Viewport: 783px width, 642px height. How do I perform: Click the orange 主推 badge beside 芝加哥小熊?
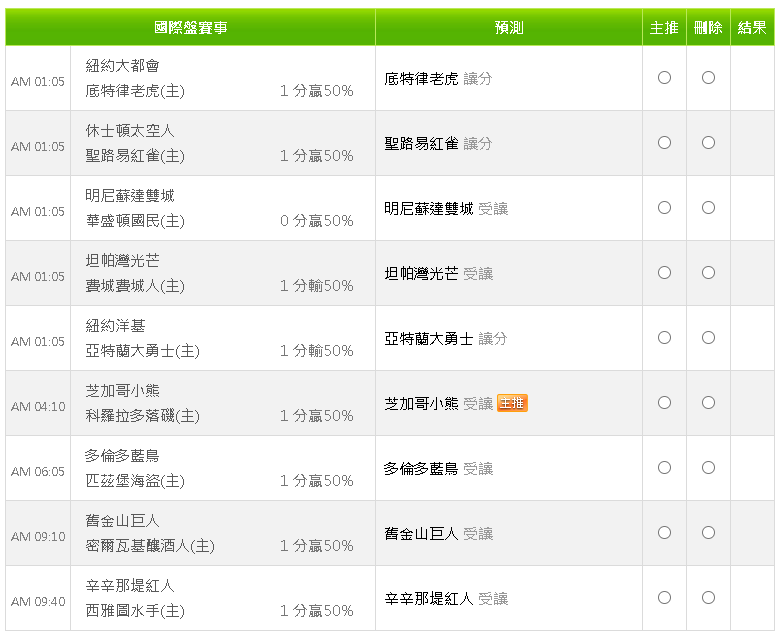[x=512, y=403]
